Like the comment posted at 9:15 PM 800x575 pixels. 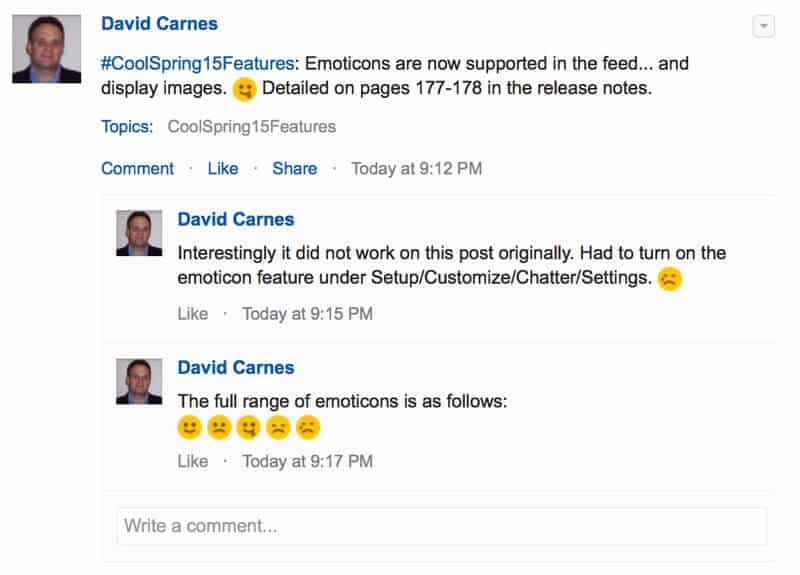coord(193,314)
